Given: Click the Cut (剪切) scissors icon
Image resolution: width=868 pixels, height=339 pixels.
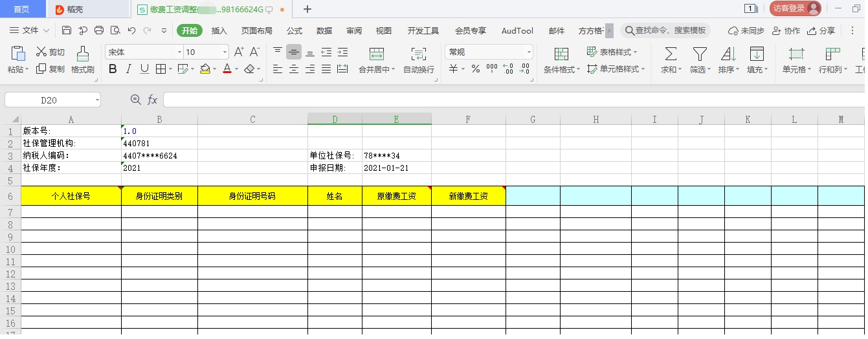Looking at the screenshot, I should click(x=41, y=52).
